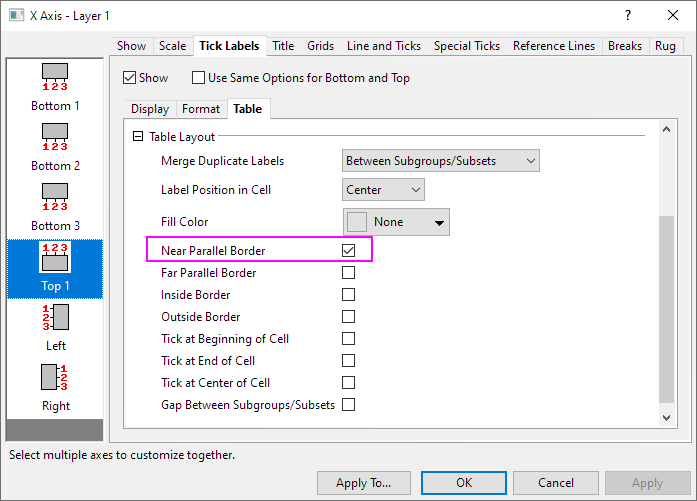Select the Top 1 axis icon

(x=55, y=257)
